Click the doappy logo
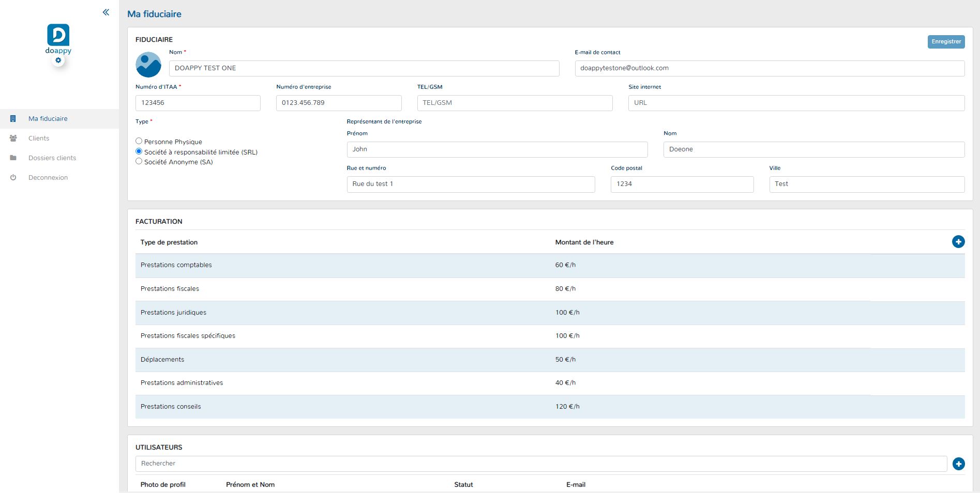Screen dimensions: 980x493 tap(58, 39)
